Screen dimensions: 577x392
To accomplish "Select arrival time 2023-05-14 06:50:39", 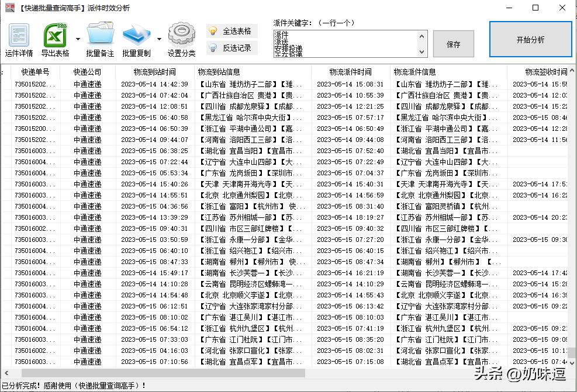I will [154, 129].
